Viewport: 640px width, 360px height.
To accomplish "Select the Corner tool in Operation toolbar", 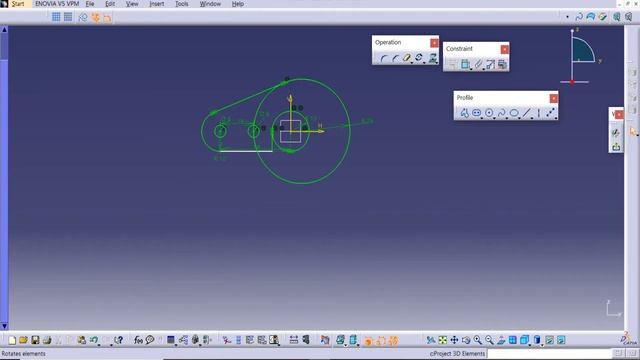I will click(x=384, y=58).
